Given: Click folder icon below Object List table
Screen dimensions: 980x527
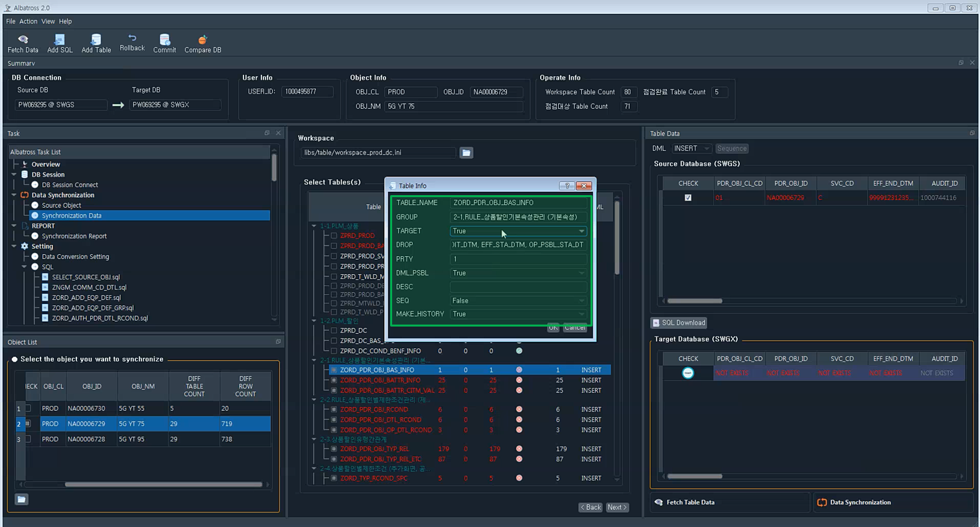Looking at the screenshot, I should [x=22, y=499].
